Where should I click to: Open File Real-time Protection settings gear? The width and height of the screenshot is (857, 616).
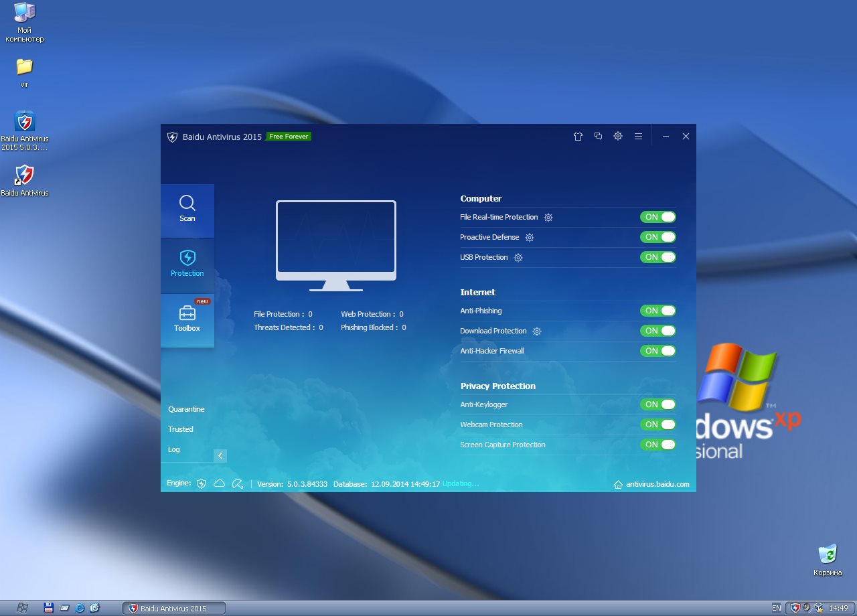[548, 218]
